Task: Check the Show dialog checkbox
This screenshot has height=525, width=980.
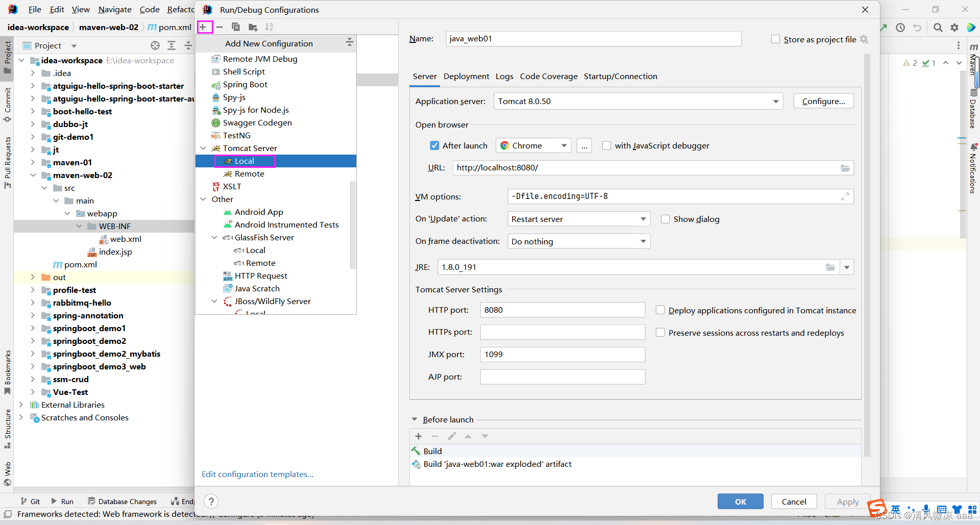Action: coord(665,219)
